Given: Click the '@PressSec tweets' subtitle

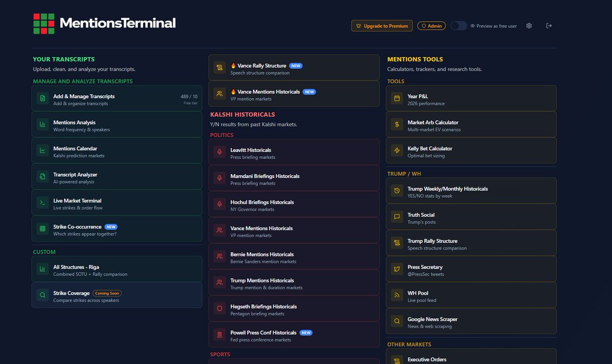Looking at the screenshot, I should tap(426, 274).
